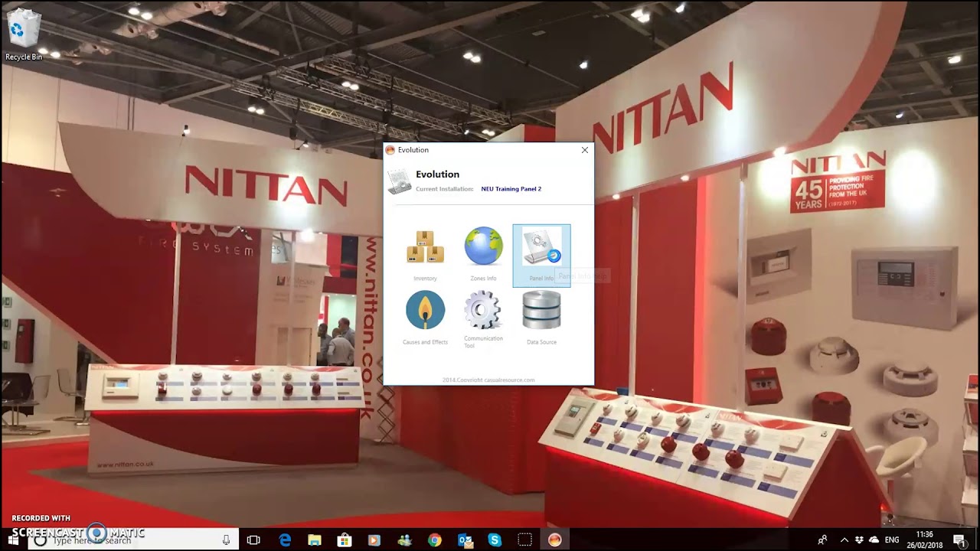980x551 pixels.
Task: Open the Panel Info icon
Action: coord(541,256)
